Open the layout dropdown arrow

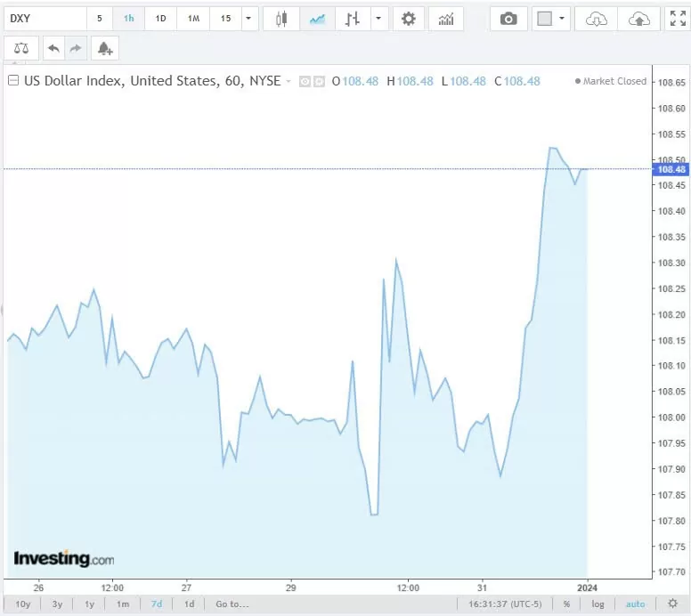[561, 19]
